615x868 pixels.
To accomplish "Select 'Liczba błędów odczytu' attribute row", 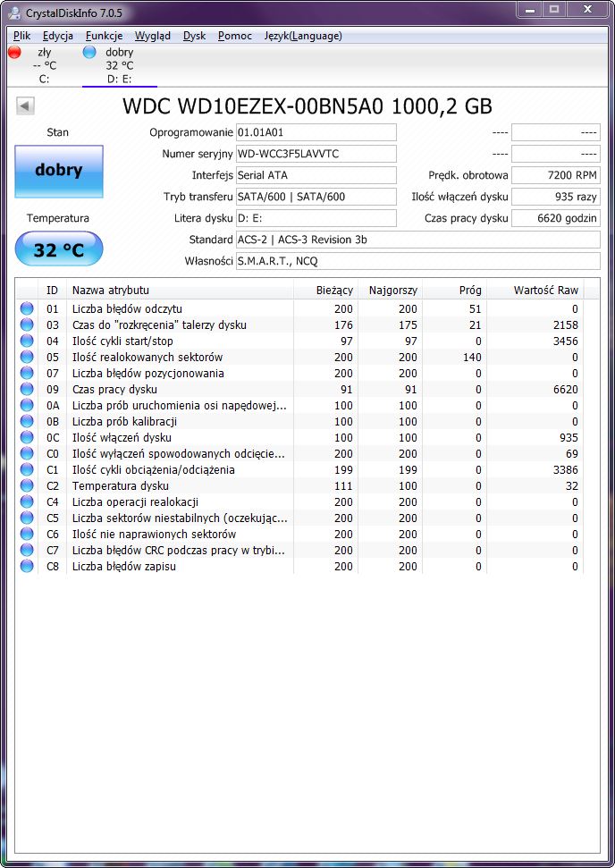I will click(299, 308).
